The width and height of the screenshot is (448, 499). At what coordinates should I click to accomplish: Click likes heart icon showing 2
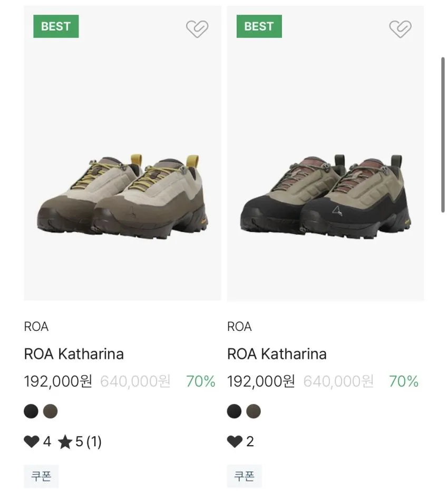[235, 442]
